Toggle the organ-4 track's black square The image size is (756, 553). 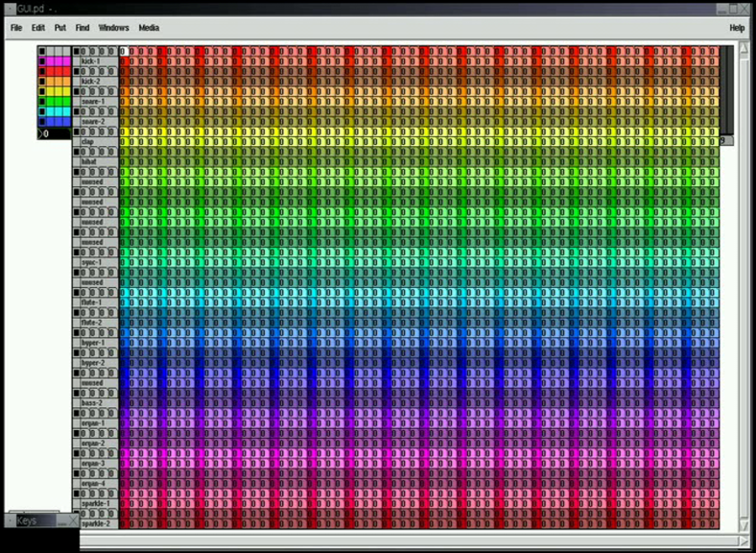click(x=76, y=473)
